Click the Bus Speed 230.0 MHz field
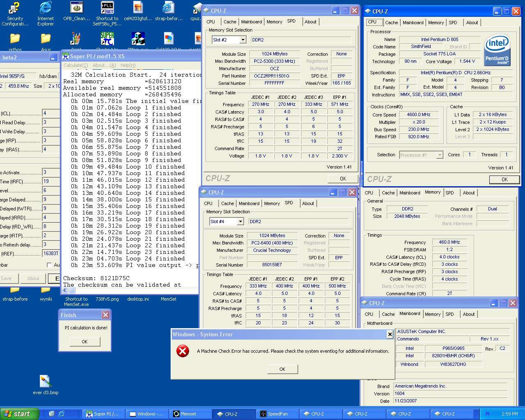 (x=418, y=129)
